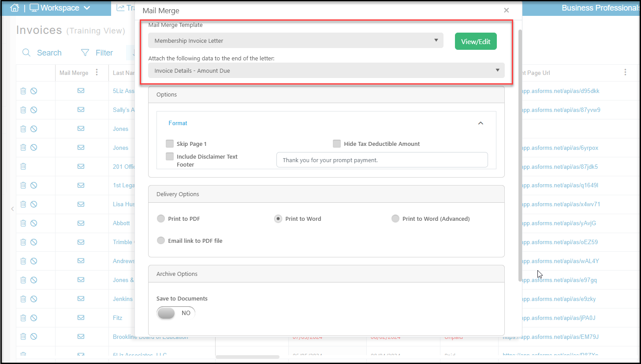The width and height of the screenshot is (641, 364).
Task: Click the Filter label in toolbar
Action: tap(104, 53)
